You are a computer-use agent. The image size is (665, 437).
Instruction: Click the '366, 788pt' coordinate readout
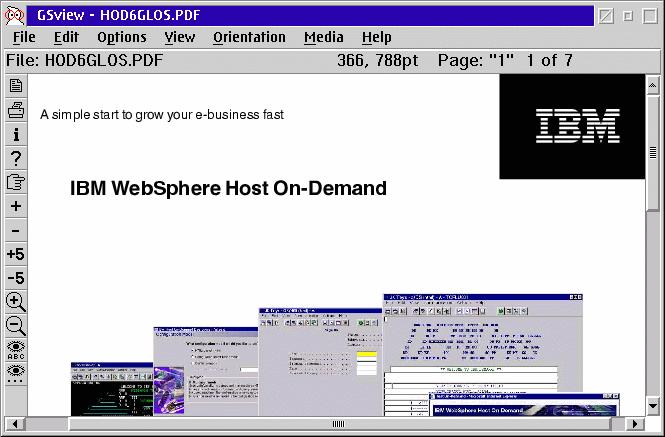click(x=377, y=60)
